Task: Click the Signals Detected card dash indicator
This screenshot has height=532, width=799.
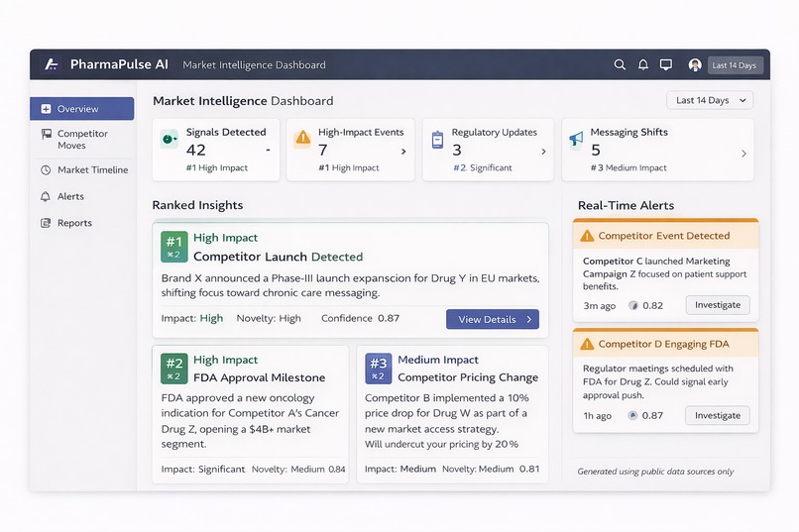Action: click(x=268, y=150)
